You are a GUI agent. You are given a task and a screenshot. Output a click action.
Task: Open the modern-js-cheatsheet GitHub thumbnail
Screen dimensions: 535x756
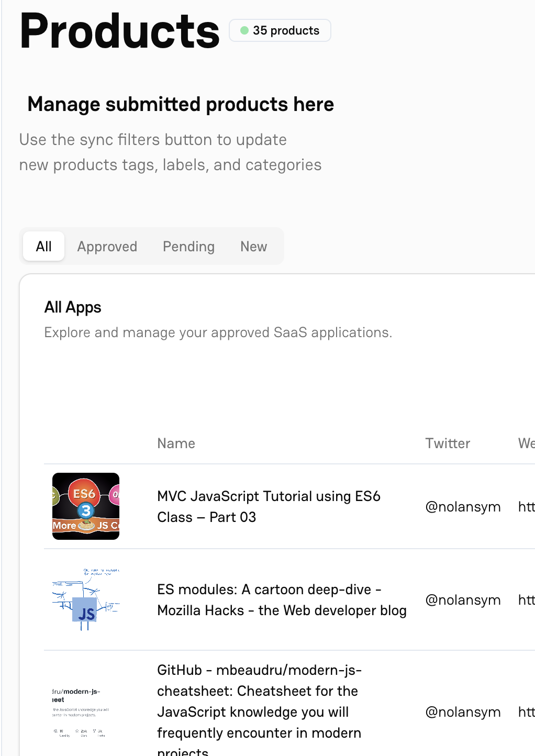click(85, 712)
